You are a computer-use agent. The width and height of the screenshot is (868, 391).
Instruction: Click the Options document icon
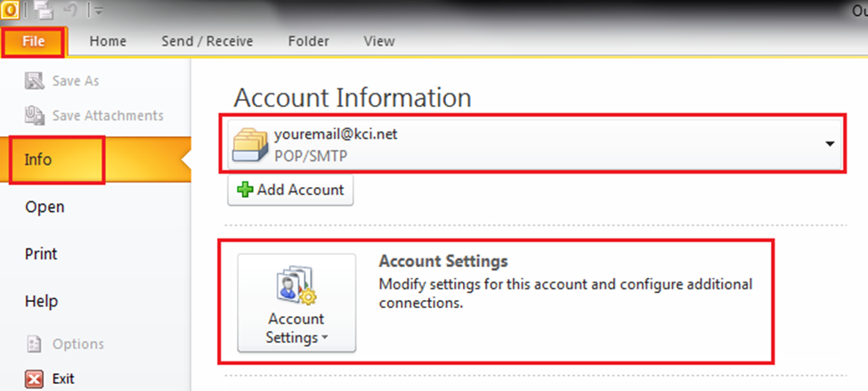point(35,344)
